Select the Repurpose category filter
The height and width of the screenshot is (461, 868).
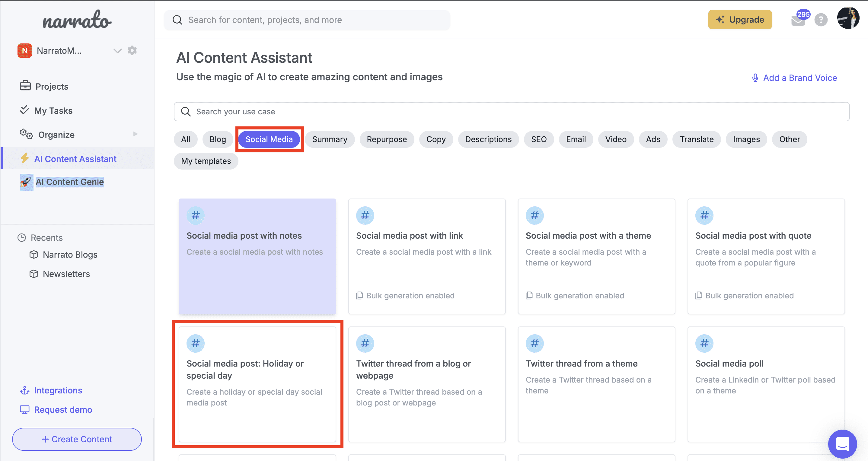[387, 139]
